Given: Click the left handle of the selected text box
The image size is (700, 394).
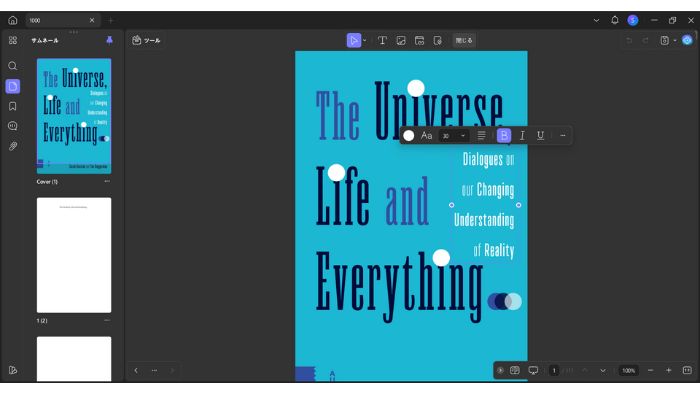Looking at the screenshot, I should point(451,205).
